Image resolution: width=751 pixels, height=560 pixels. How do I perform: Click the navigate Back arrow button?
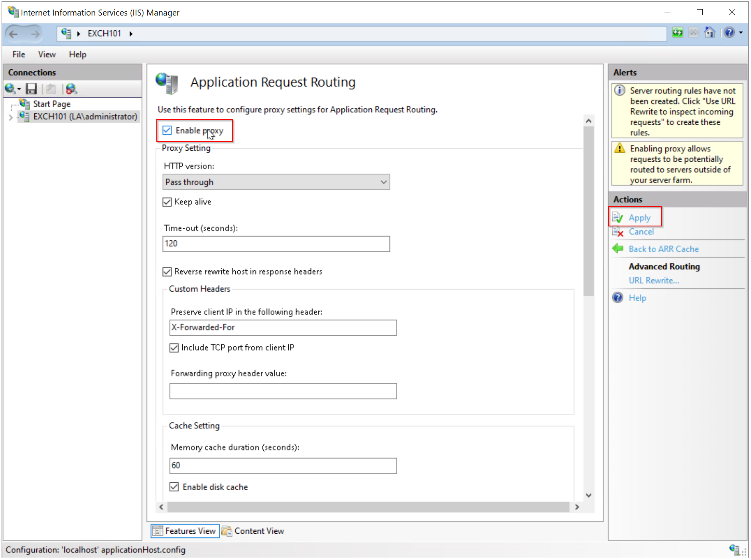coord(14,34)
